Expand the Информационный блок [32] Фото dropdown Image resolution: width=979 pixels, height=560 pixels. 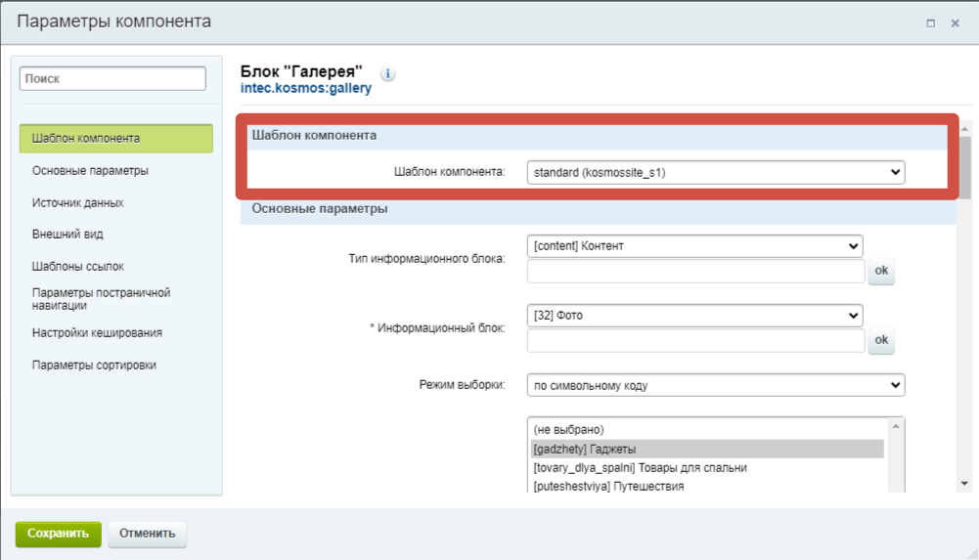(695, 315)
